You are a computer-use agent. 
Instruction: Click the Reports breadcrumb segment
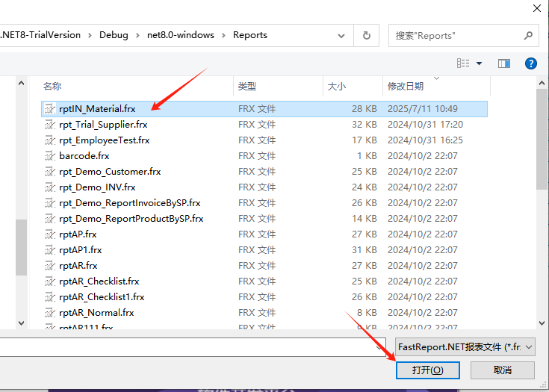point(250,35)
